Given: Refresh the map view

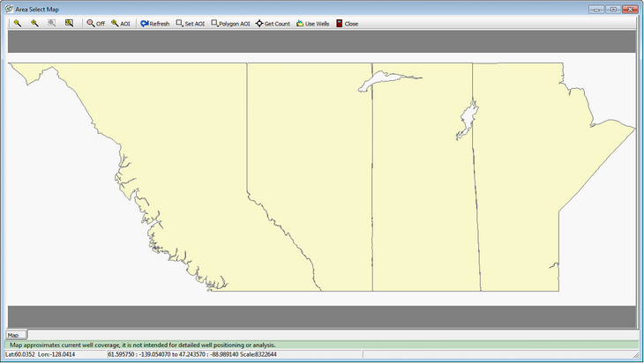Looking at the screenshot, I should pyautogui.click(x=154, y=23).
